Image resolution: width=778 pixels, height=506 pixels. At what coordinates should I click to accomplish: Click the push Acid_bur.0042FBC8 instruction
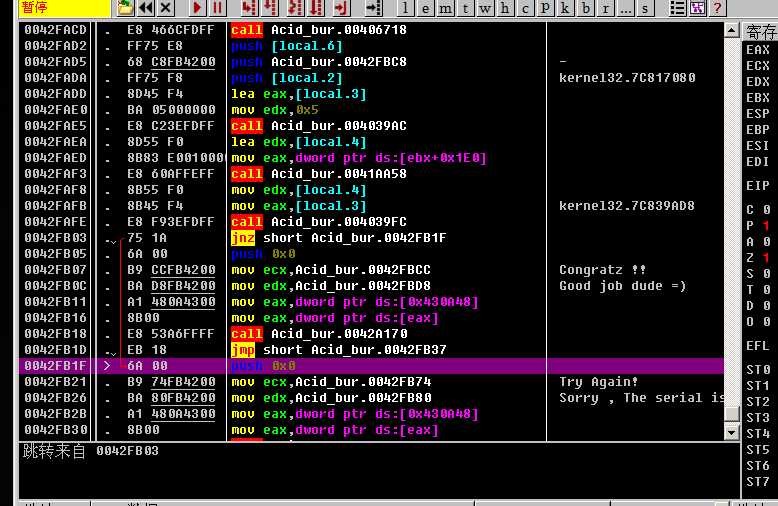(x=319, y=62)
